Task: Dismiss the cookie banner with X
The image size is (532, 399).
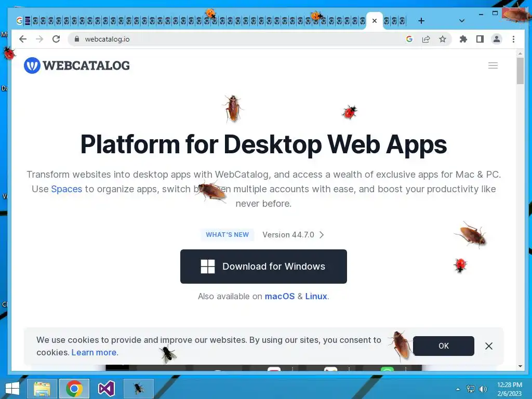Action: [489, 345]
